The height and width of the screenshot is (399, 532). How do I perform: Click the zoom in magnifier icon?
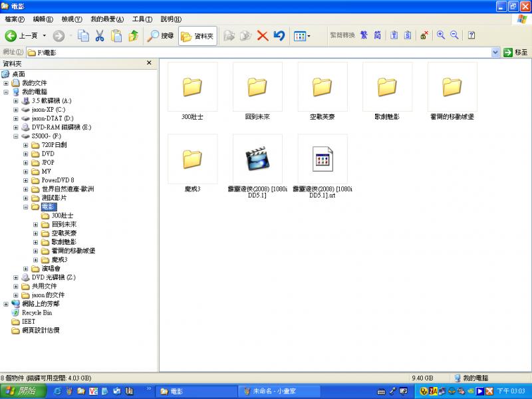[440, 35]
